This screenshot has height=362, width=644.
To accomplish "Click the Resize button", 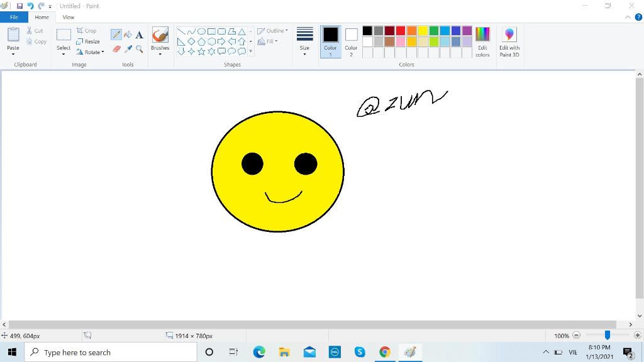I will click(x=88, y=41).
